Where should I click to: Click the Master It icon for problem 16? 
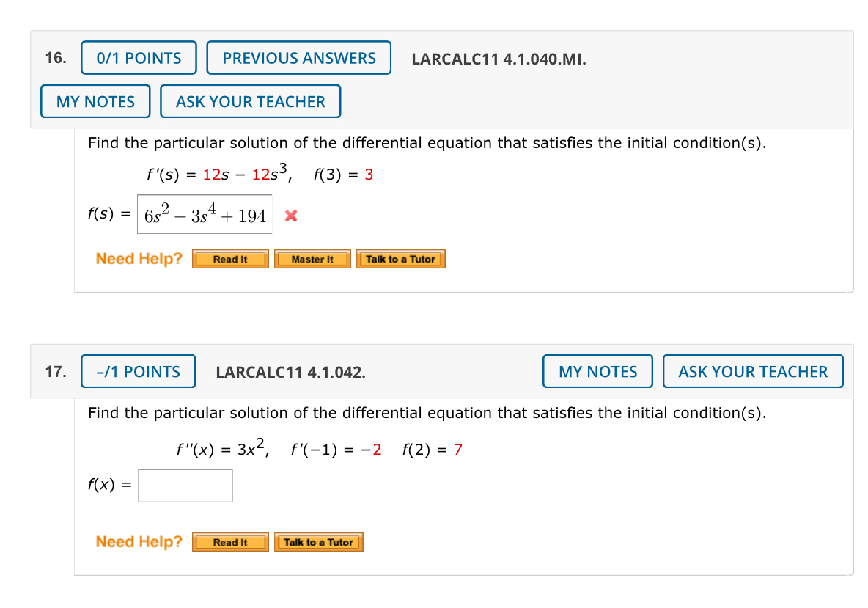point(312,258)
